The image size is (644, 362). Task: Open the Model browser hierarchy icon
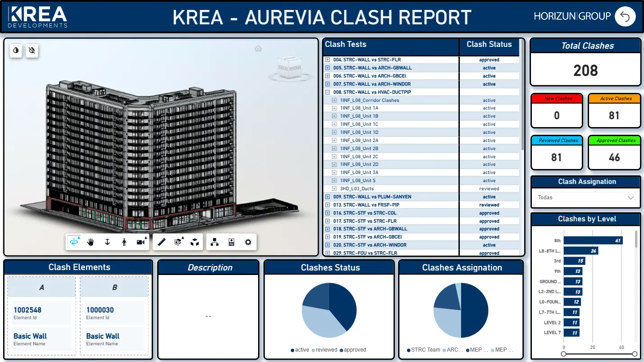pos(215,242)
